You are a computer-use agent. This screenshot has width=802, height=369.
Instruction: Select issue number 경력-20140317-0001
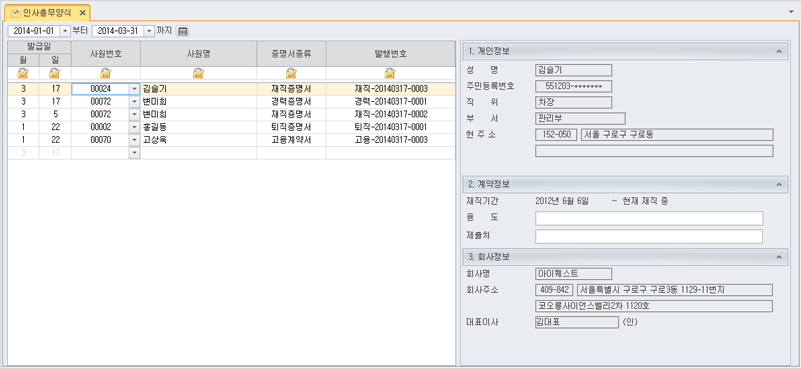[390, 102]
